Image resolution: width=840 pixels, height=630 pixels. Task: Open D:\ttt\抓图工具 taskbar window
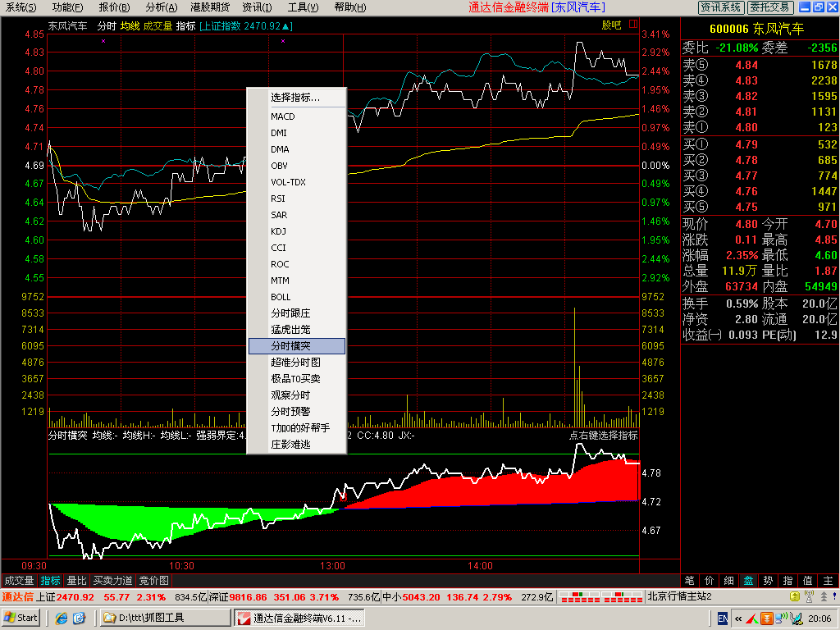pos(165,618)
